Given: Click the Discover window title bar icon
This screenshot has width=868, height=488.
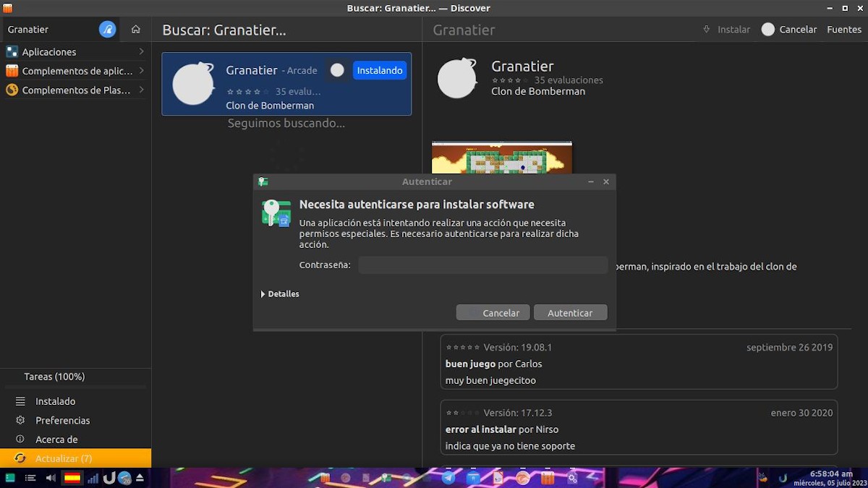Looking at the screenshot, I should (8, 8).
